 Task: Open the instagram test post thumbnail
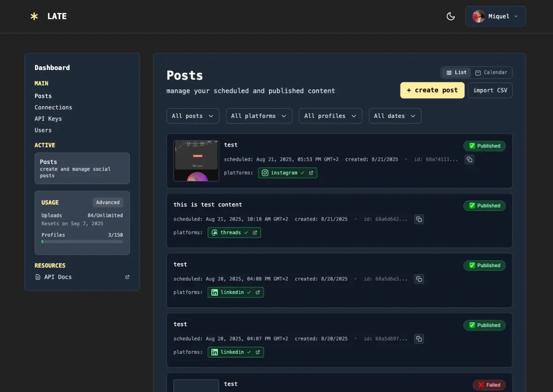(x=196, y=161)
